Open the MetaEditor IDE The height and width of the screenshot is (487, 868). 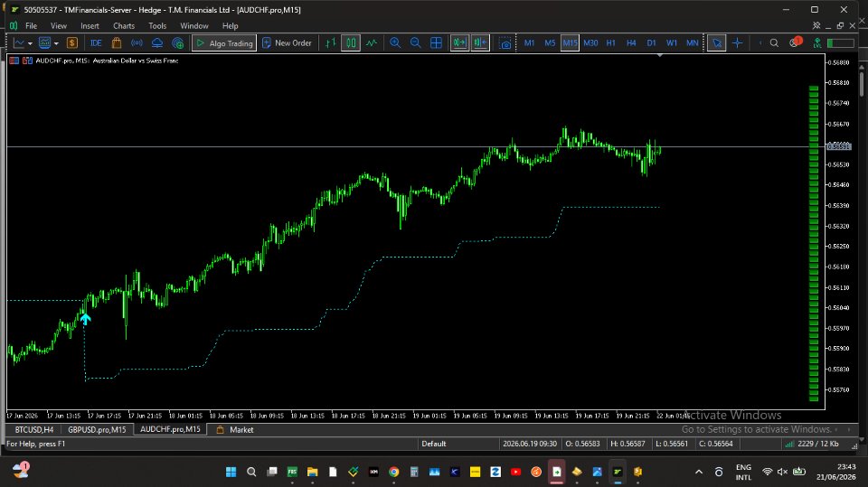pyautogui.click(x=96, y=42)
